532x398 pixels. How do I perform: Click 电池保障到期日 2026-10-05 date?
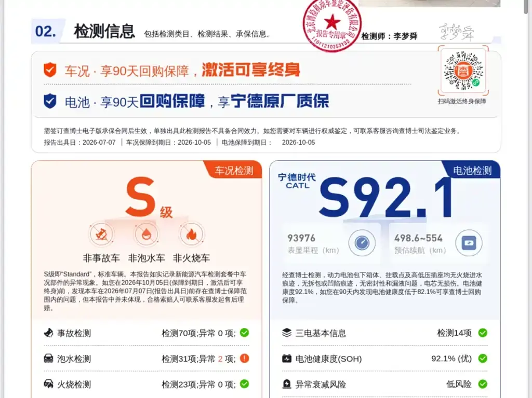[269, 142]
